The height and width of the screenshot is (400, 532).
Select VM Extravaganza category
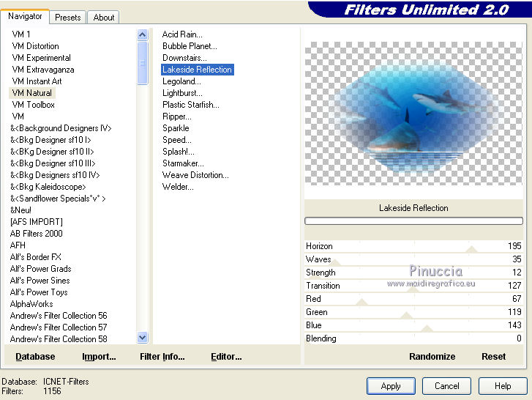click(x=42, y=70)
